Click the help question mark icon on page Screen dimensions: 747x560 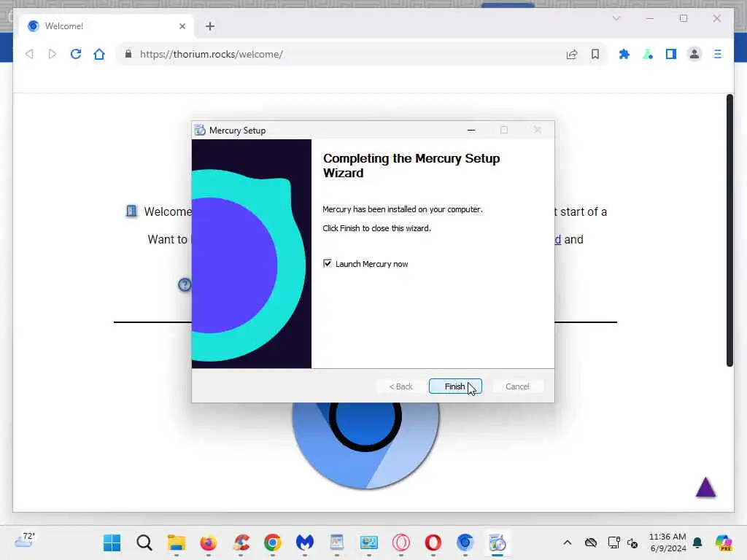pyautogui.click(x=185, y=285)
